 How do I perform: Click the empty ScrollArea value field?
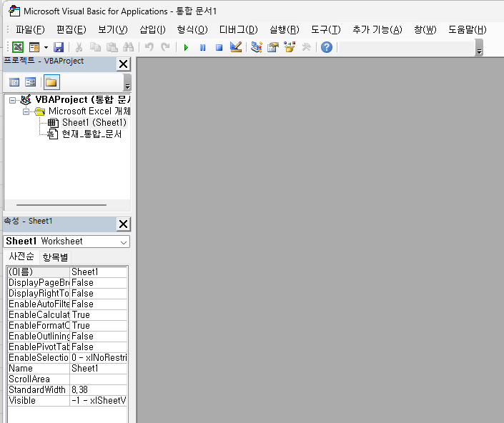click(x=99, y=379)
